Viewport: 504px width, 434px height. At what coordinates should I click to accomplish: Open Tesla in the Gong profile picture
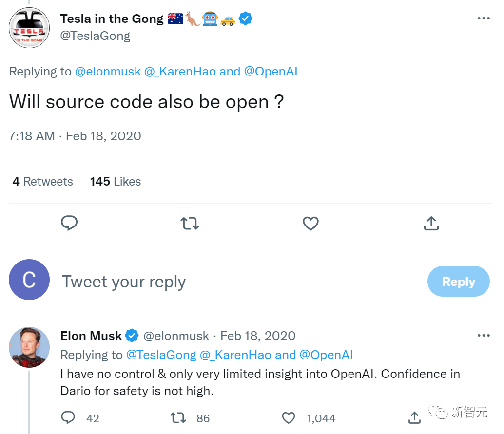pyautogui.click(x=29, y=28)
